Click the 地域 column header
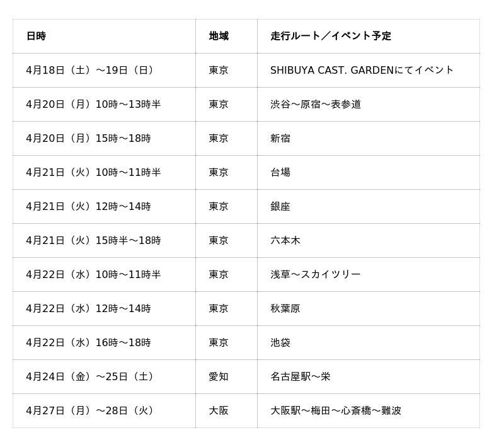The width and height of the screenshot is (504, 447). (219, 37)
